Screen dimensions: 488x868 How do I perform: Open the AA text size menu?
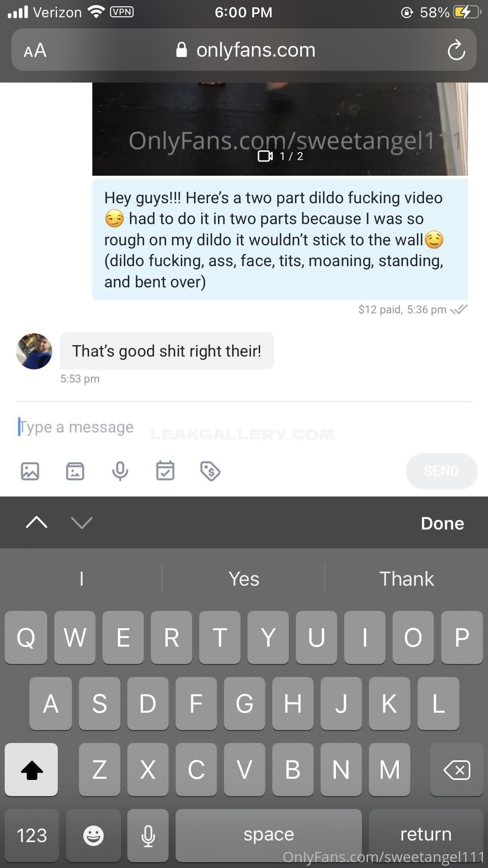[x=35, y=50]
